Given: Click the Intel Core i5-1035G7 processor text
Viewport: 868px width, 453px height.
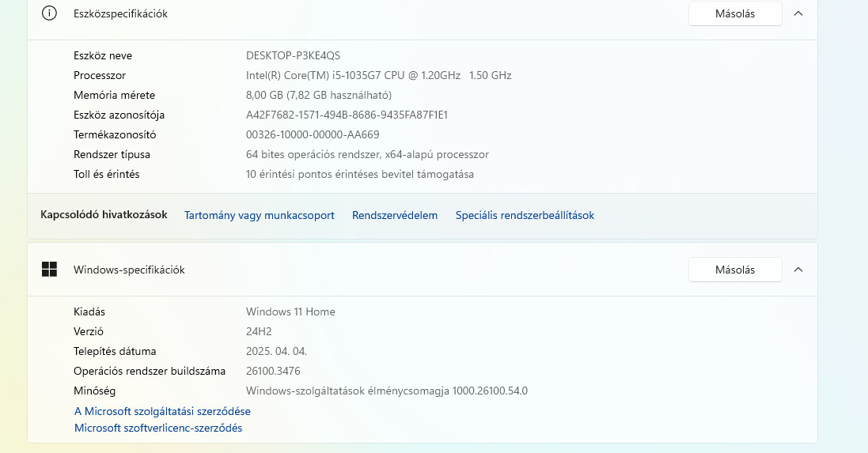Looking at the screenshot, I should coord(378,75).
